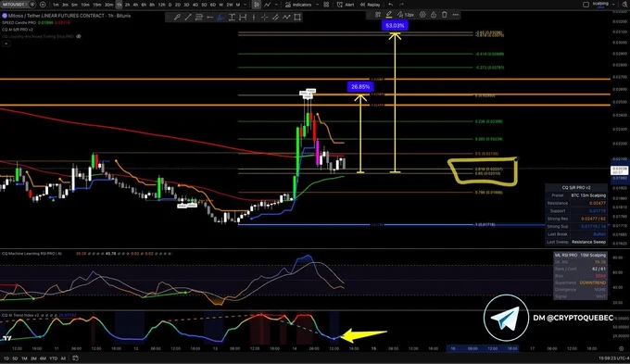
Task: Click the compare symbol plus icon
Action: pos(43,5)
